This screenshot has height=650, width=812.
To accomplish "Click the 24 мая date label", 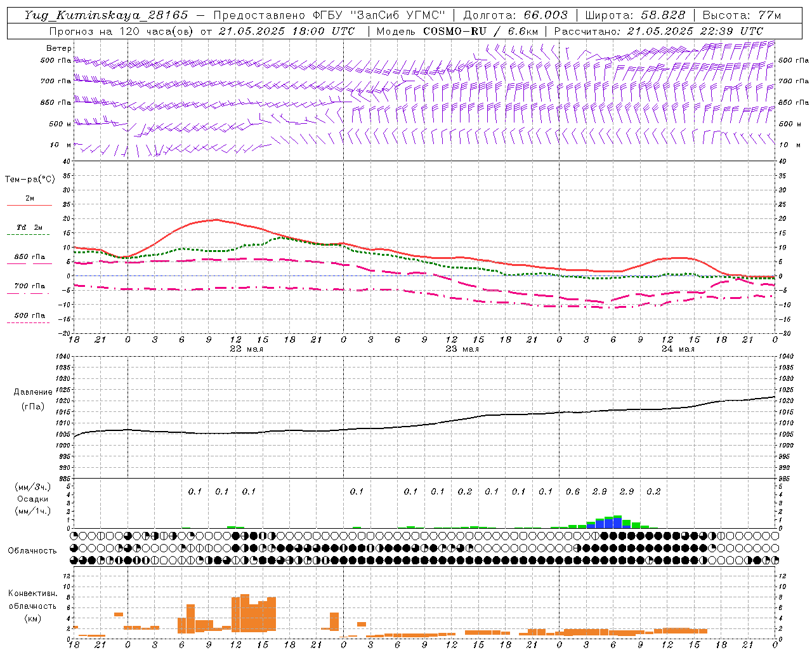I will tap(678, 349).
